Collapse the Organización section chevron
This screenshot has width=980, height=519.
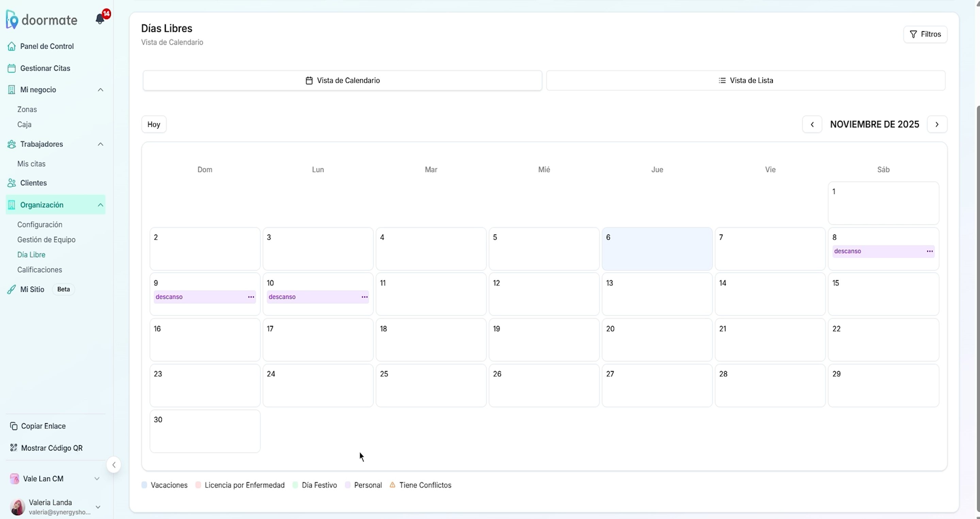click(x=100, y=205)
